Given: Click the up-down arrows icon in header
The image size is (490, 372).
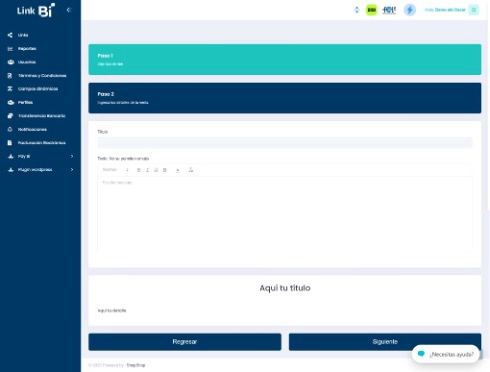Looking at the screenshot, I should (x=357, y=10).
